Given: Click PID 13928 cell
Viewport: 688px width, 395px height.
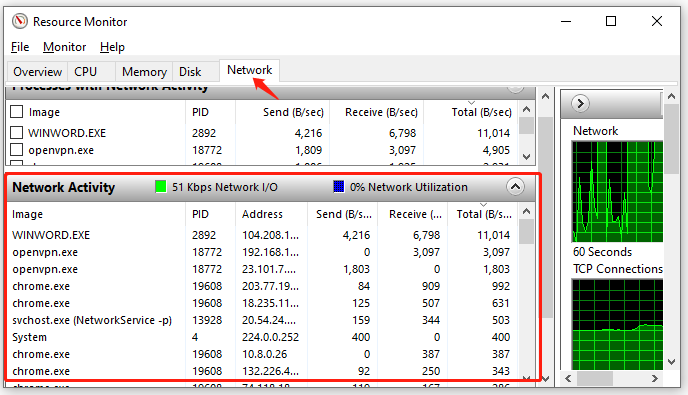Looking at the screenshot, I should pyautogui.click(x=207, y=320).
